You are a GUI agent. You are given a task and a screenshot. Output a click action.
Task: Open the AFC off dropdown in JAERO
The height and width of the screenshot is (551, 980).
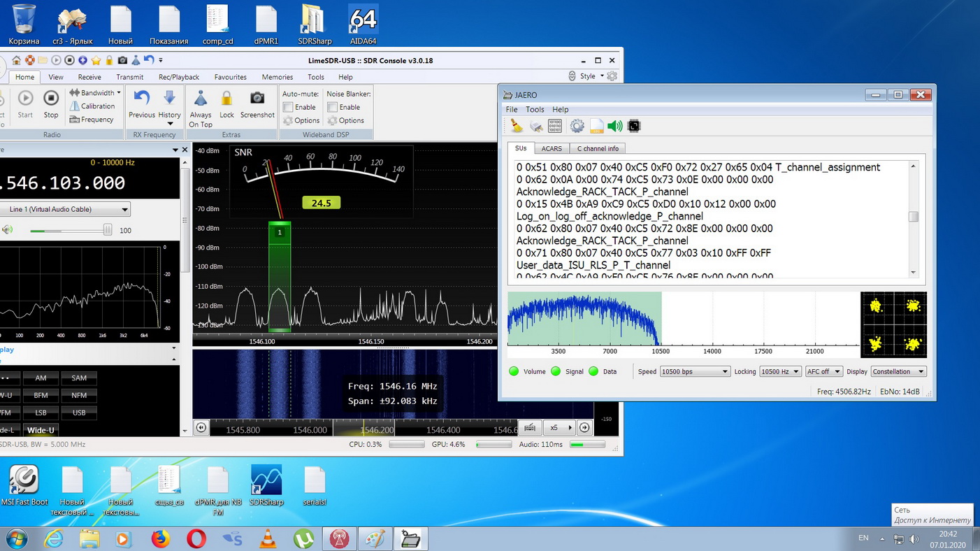[x=823, y=371]
